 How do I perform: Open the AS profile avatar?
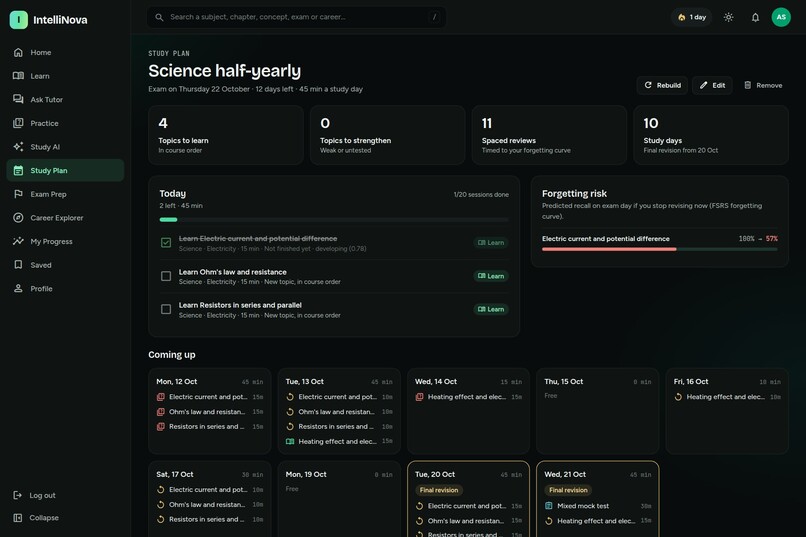click(x=781, y=17)
